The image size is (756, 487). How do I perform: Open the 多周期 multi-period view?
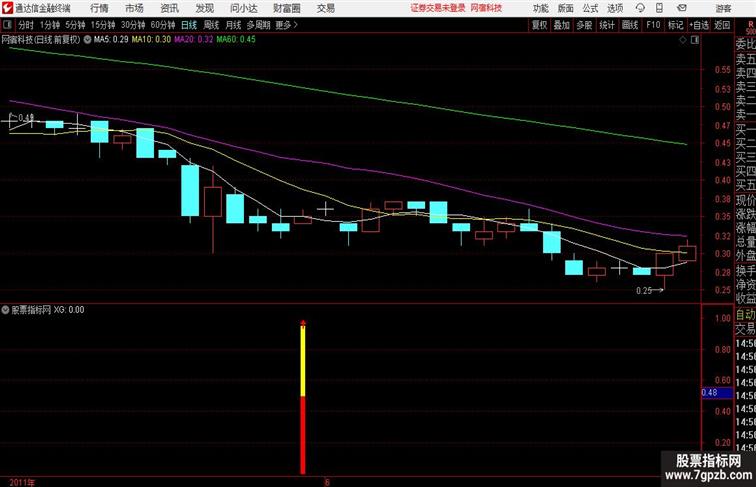(x=258, y=25)
